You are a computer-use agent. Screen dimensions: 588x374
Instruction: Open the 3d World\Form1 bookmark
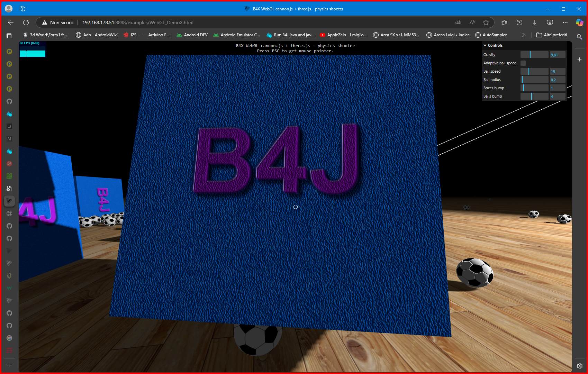tap(45, 35)
